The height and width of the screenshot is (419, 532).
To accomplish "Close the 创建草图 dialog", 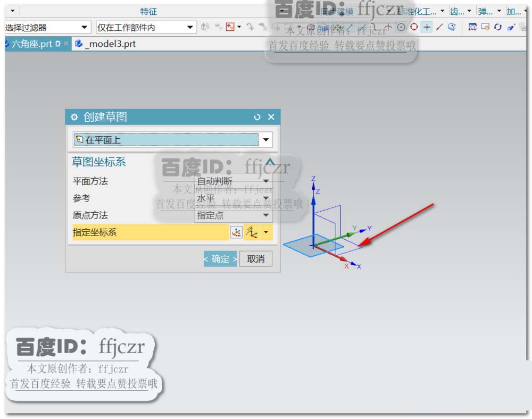I will point(271,117).
